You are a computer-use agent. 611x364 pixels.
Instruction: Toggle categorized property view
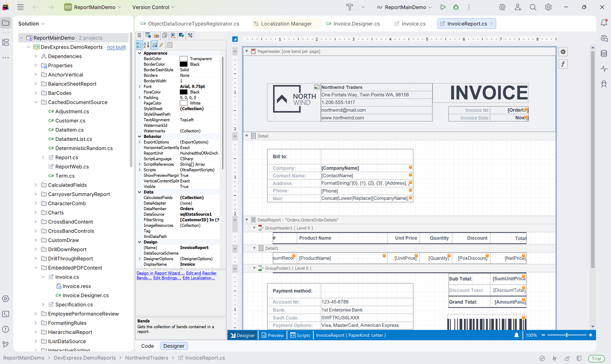click(139, 45)
